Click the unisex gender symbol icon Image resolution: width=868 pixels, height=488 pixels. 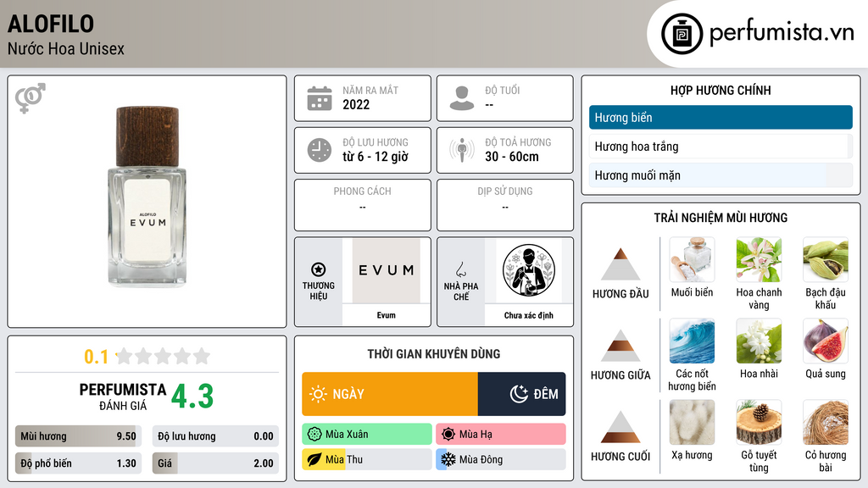click(30, 98)
